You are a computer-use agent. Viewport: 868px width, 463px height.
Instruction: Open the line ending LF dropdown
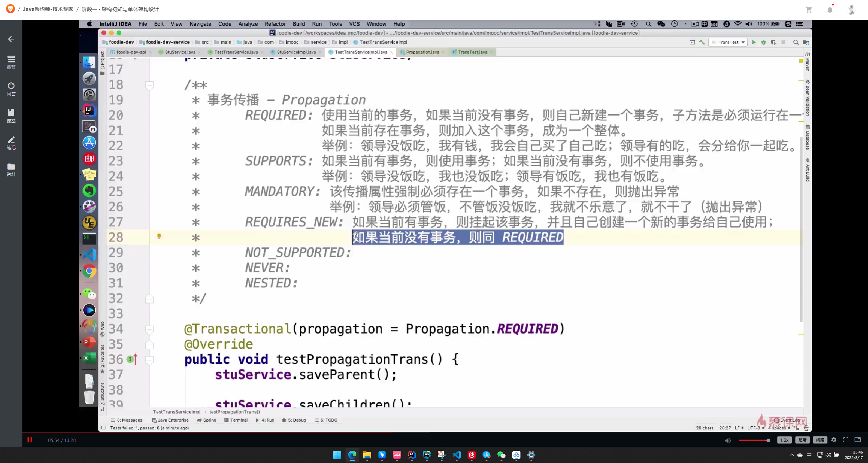[738, 428]
